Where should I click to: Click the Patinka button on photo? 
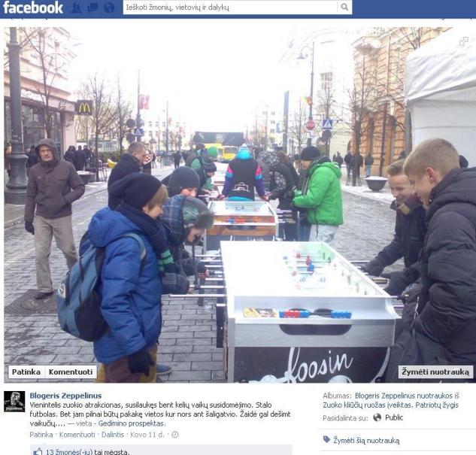[26, 372]
